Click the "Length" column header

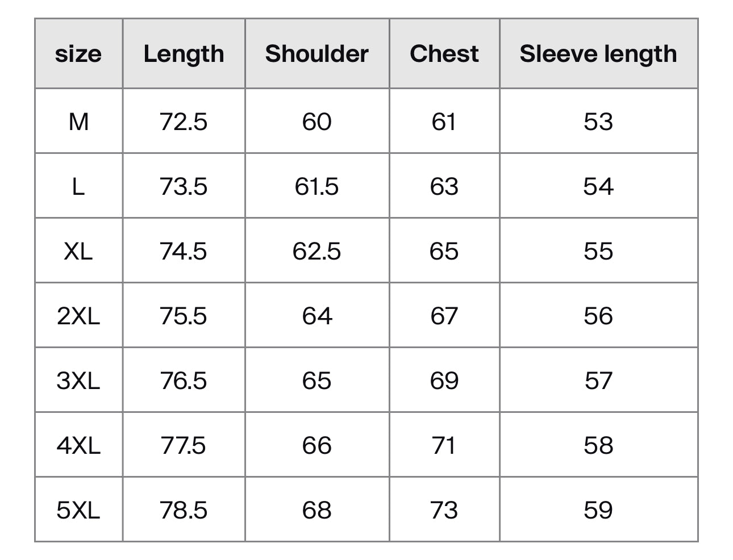point(184,54)
